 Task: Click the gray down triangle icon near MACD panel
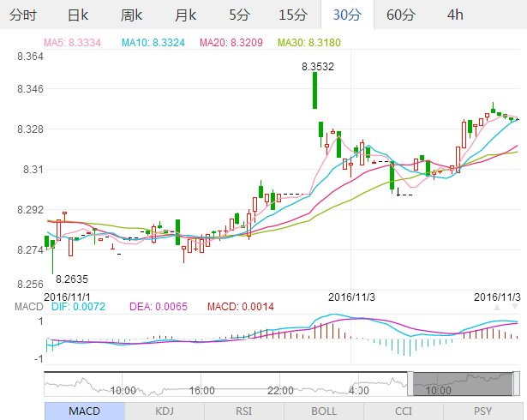pyautogui.click(x=515, y=307)
